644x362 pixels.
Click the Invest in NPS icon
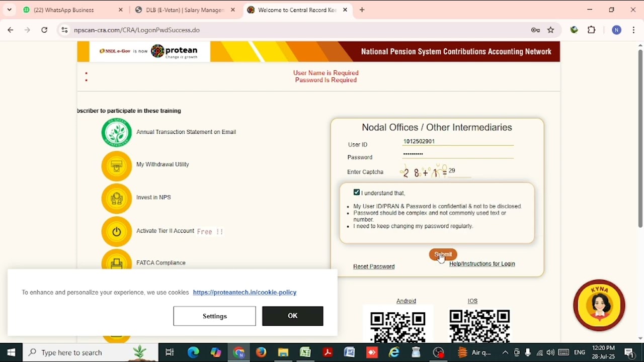[x=117, y=198]
